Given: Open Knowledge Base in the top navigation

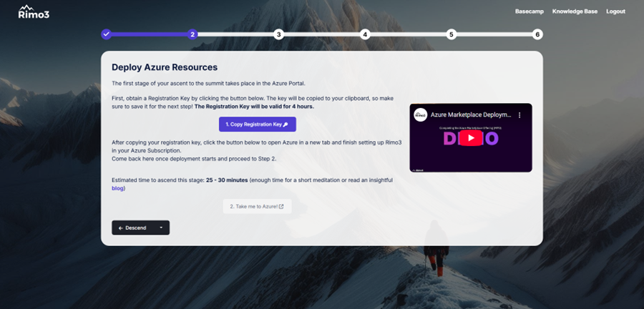Looking at the screenshot, I should (575, 11).
